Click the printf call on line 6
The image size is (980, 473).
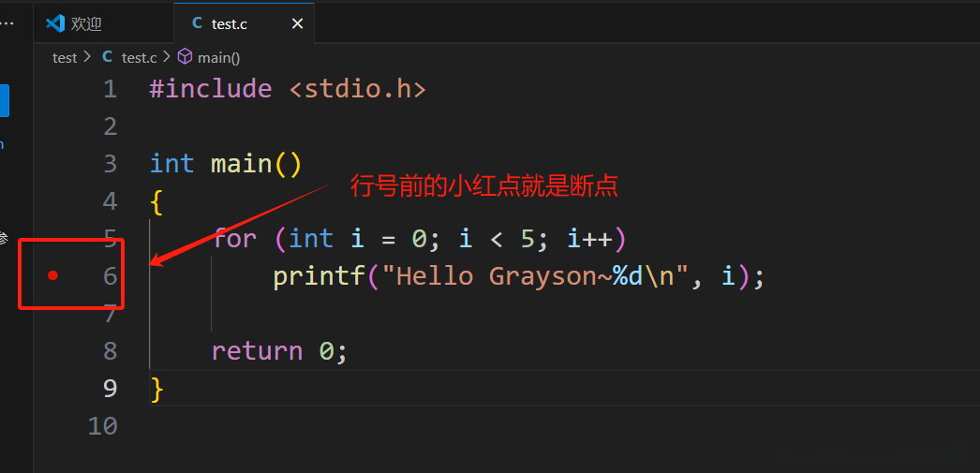point(319,275)
